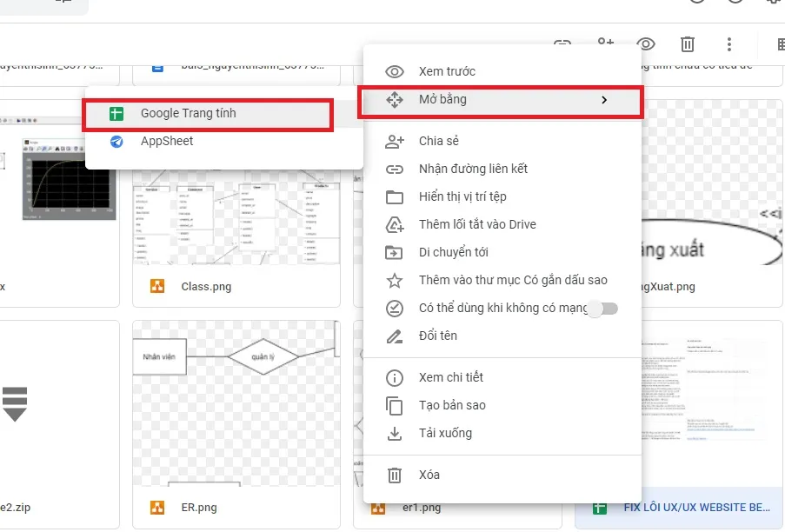Select AppSheet in the open-with submenu
This screenshot has width=785, height=532.
167,141
